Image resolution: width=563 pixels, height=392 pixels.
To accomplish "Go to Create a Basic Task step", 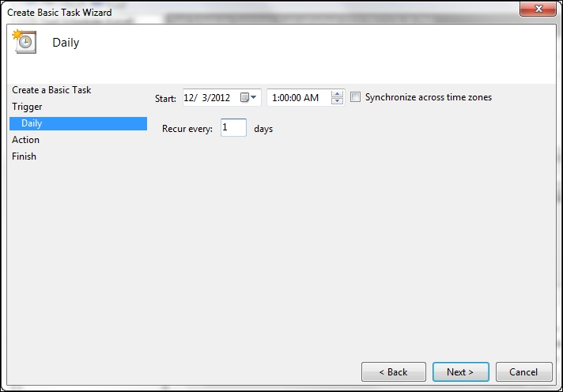I will [51, 90].
